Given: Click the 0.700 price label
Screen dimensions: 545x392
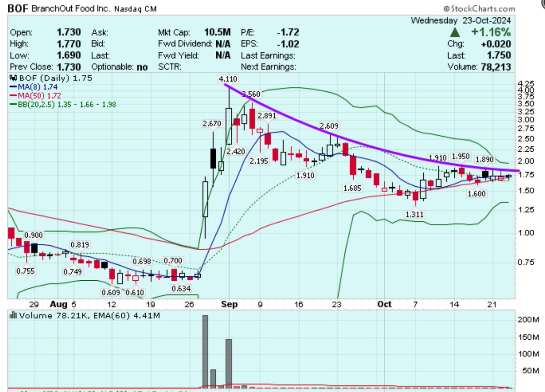Looking at the screenshot, I should click(x=173, y=260).
